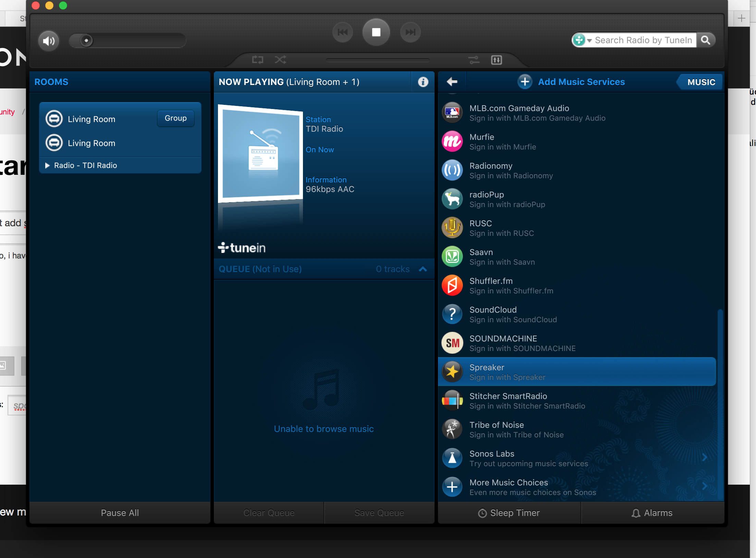This screenshot has height=558, width=756.
Task: Click the TDI Radio album art
Action: coord(260,153)
